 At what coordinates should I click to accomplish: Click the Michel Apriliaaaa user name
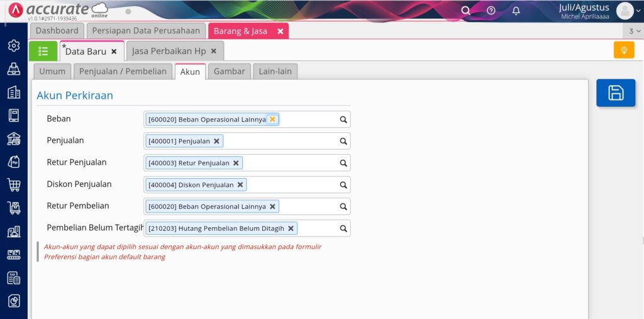coord(586,17)
